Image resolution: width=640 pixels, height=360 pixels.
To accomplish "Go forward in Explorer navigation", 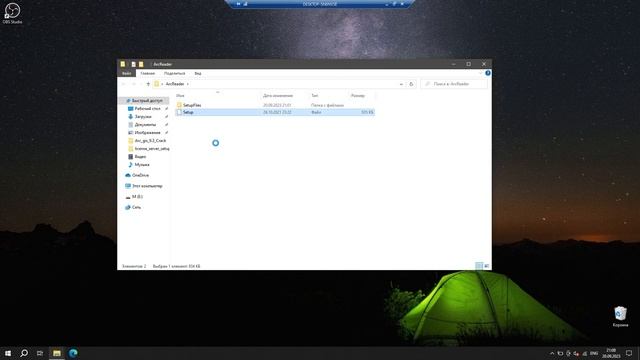I will click(x=133, y=84).
